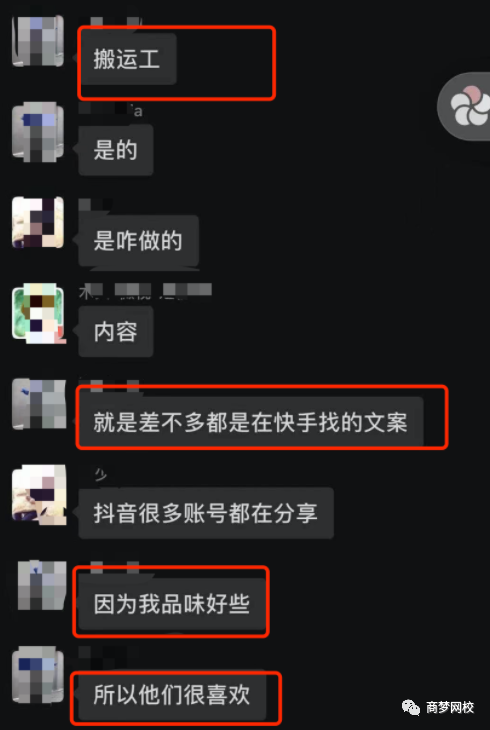Select the '内容' chat bubble
The image size is (490, 730).
point(116,331)
